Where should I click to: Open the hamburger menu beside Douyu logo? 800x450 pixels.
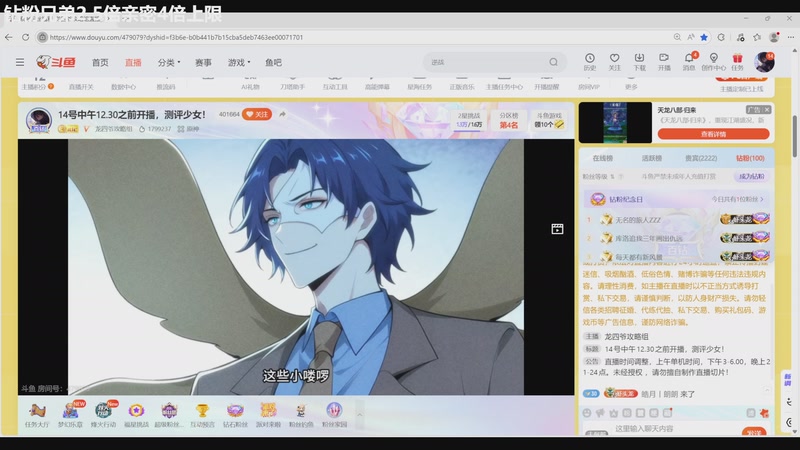point(20,62)
